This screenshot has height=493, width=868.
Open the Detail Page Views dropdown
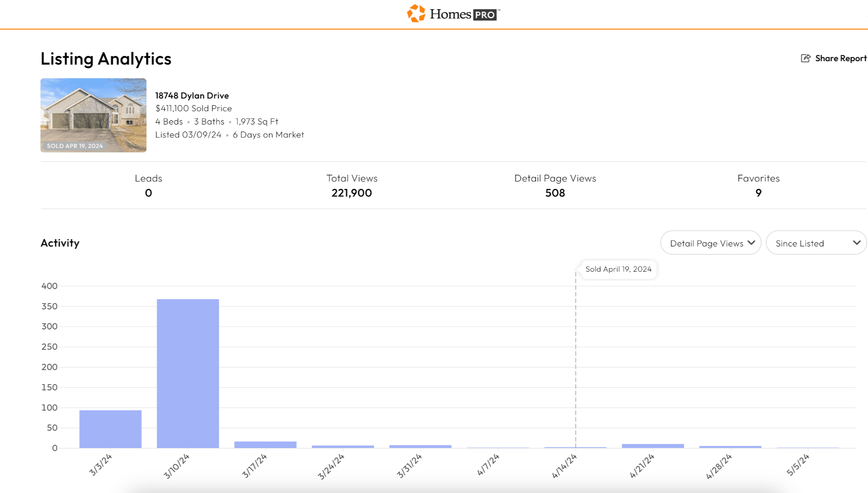coord(711,243)
